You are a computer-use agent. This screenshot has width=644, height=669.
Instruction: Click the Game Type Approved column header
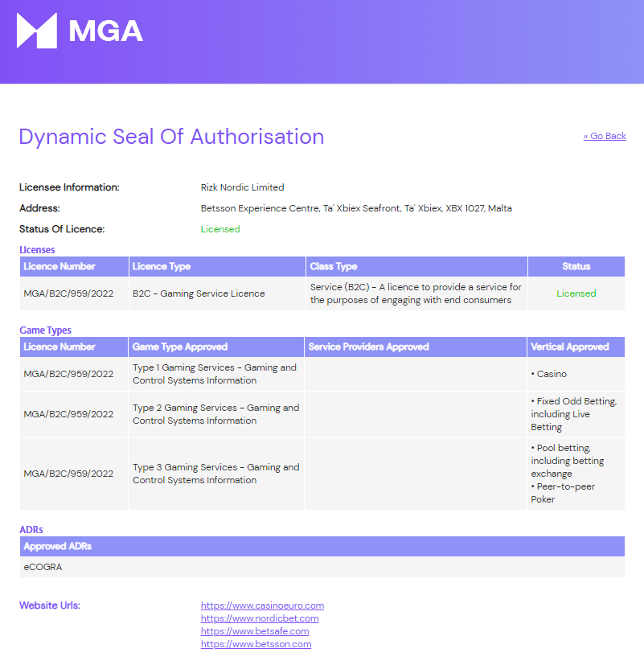click(215, 347)
